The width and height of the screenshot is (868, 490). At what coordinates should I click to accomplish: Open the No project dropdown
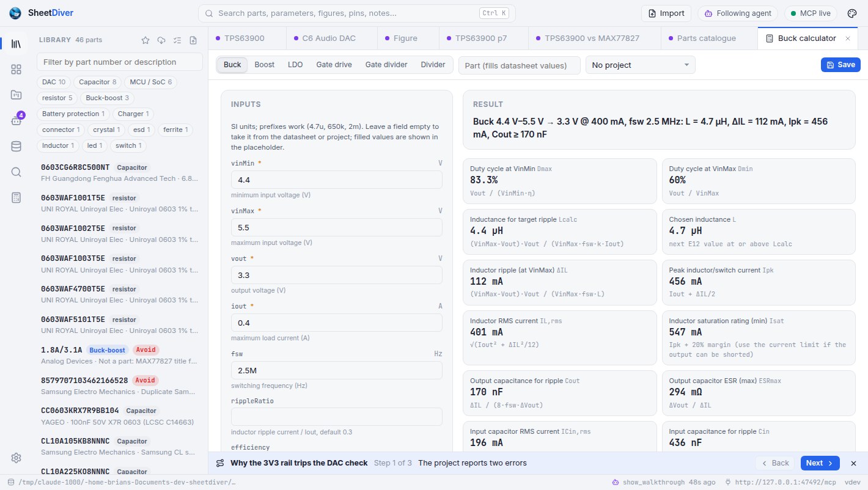[640, 65]
